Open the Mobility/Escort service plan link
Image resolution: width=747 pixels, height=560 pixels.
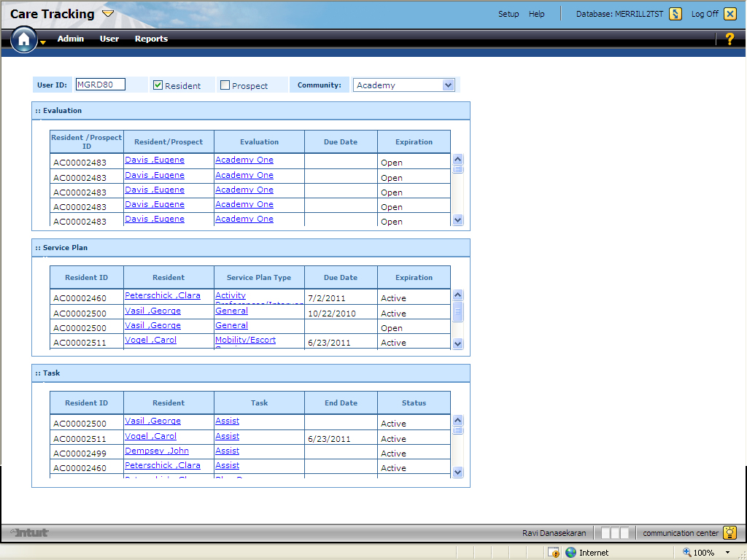click(x=245, y=340)
